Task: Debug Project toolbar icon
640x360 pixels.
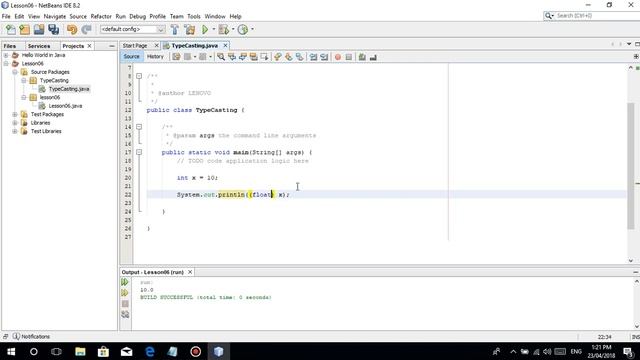Action: [224, 29]
